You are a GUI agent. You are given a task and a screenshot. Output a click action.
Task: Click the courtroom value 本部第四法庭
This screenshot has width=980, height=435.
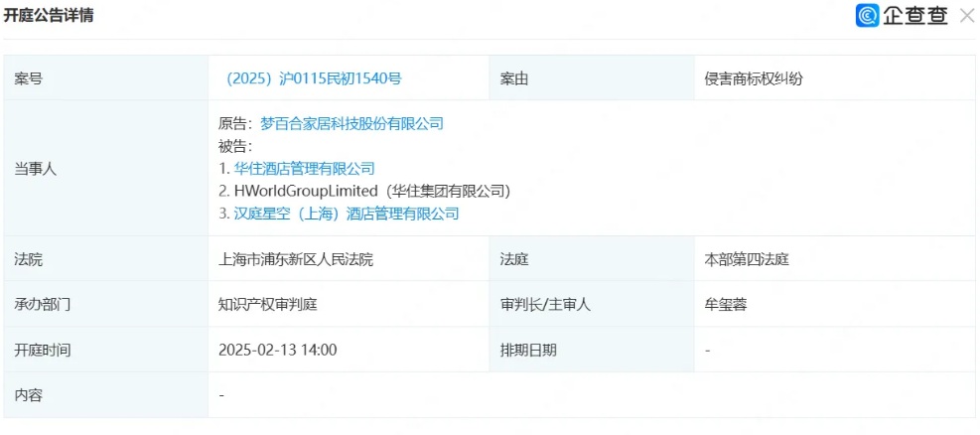pos(747,259)
